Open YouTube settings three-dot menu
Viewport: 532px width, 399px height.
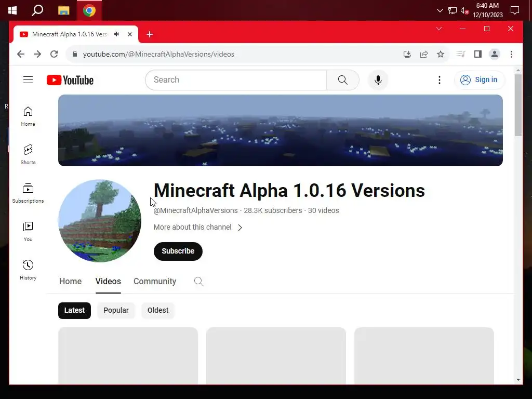pyautogui.click(x=440, y=79)
